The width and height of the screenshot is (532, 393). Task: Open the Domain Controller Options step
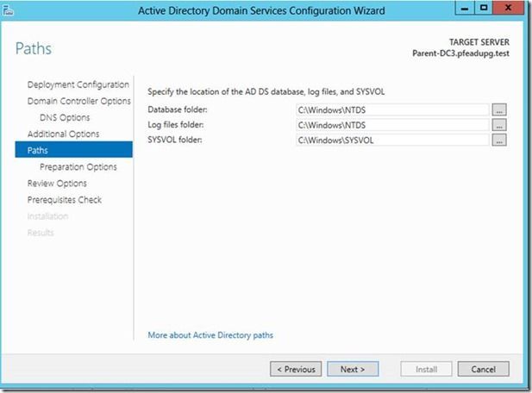(x=78, y=101)
